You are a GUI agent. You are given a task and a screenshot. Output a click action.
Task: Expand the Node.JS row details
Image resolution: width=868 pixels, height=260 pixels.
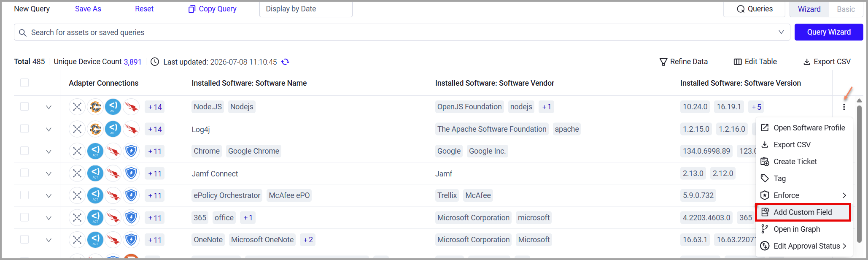[x=49, y=107]
